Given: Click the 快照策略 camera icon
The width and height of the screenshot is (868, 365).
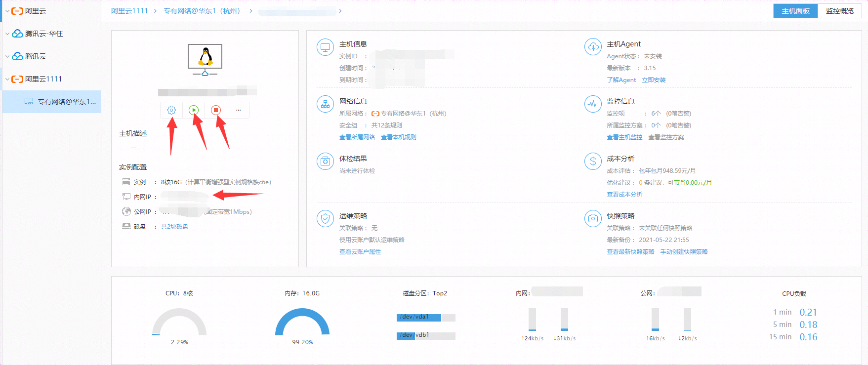Looking at the screenshot, I should coord(593,218).
